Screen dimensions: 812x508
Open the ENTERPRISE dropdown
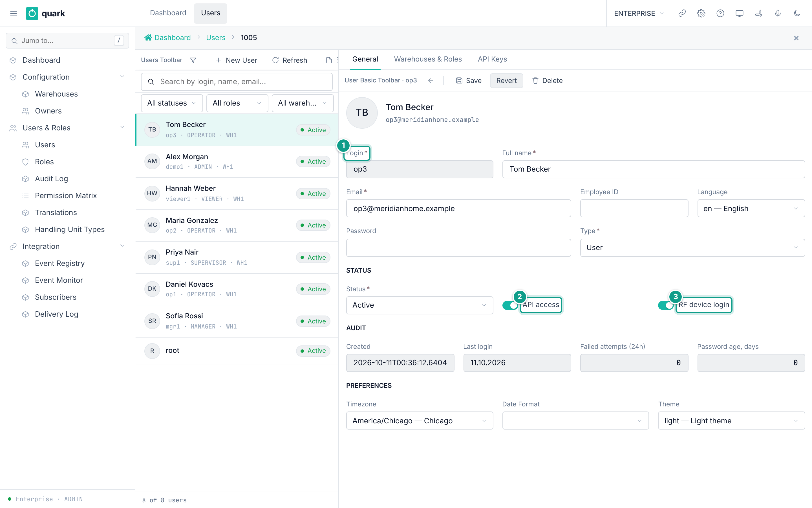tap(639, 14)
